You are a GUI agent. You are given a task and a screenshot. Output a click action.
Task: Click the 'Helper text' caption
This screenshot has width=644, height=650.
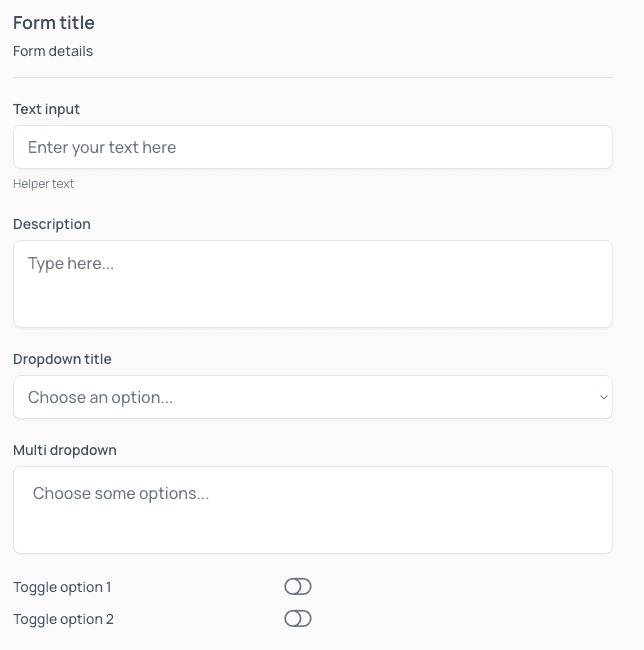click(43, 184)
